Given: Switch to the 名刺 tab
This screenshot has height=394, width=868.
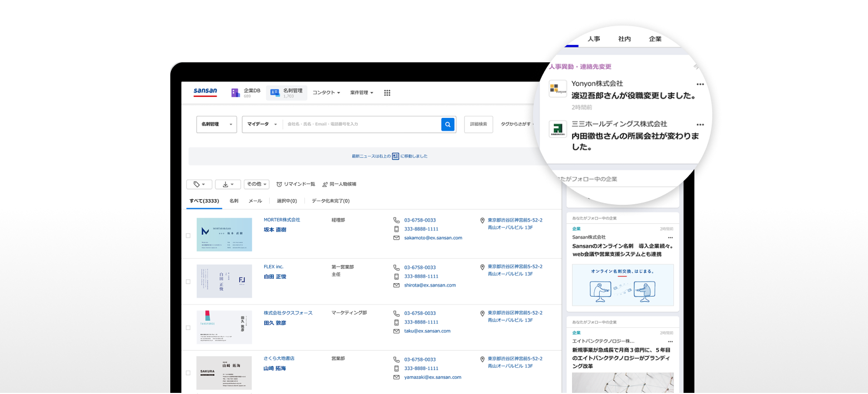Looking at the screenshot, I should (234, 201).
